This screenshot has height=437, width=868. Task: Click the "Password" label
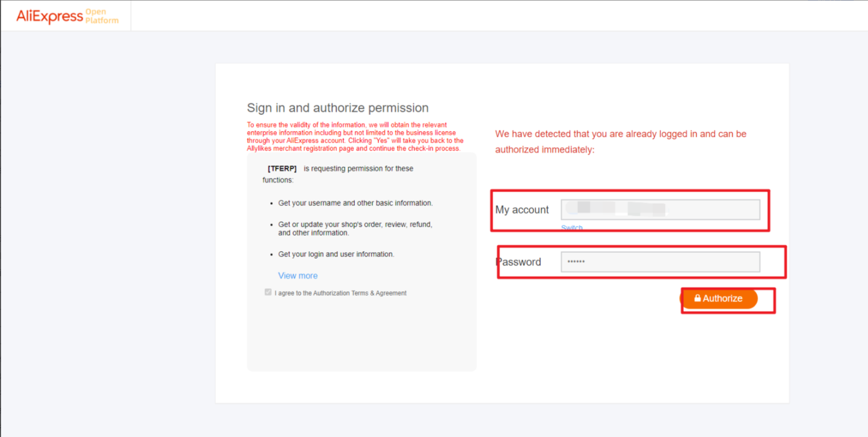point(518,262)
